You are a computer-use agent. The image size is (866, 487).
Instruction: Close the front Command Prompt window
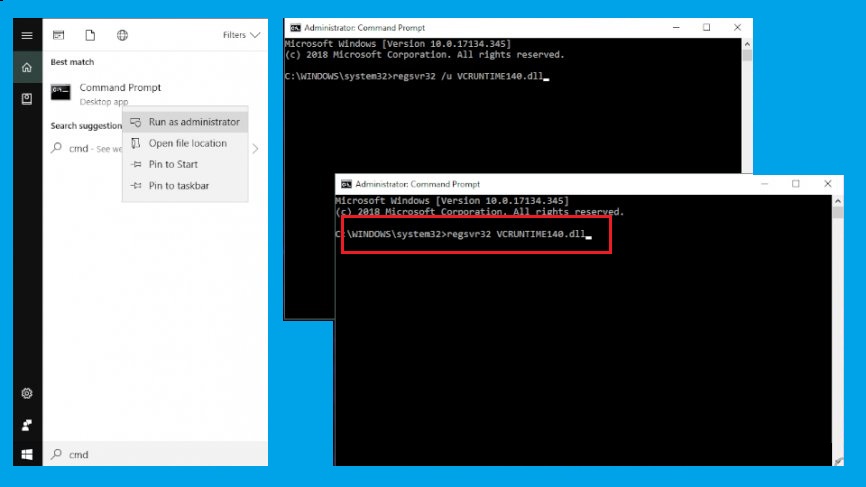827,184
